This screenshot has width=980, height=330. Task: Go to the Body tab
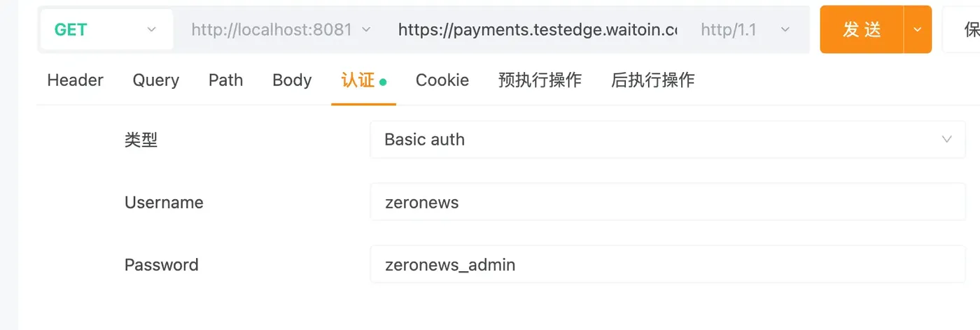292,80
